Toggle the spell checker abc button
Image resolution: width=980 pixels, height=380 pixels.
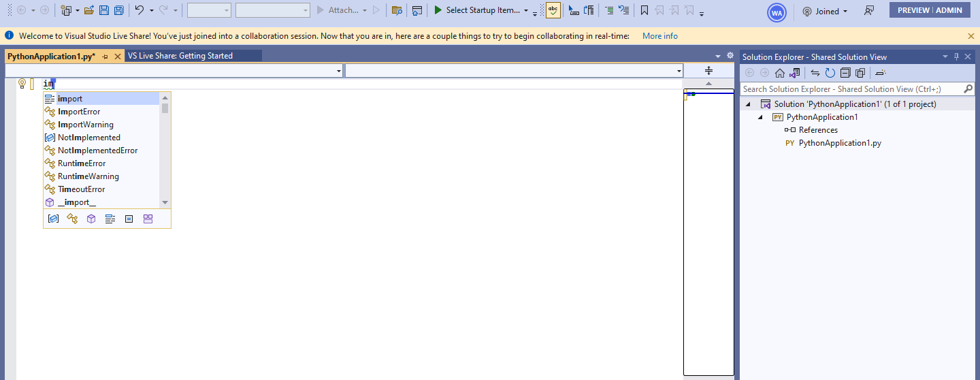[x=553, y=10]
